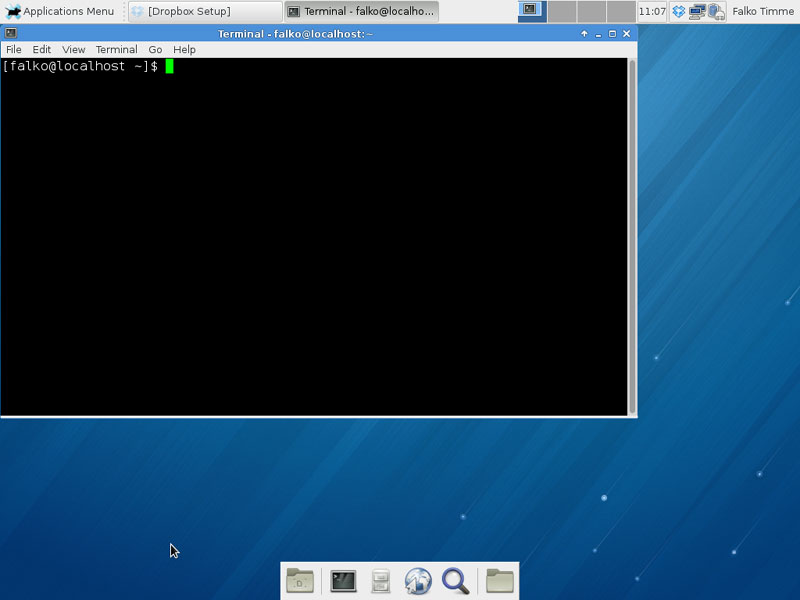This screenshot has width=800, height=600.
Task: Select Terminal falko@localhost taskbar button
Action: pos(361,11)
